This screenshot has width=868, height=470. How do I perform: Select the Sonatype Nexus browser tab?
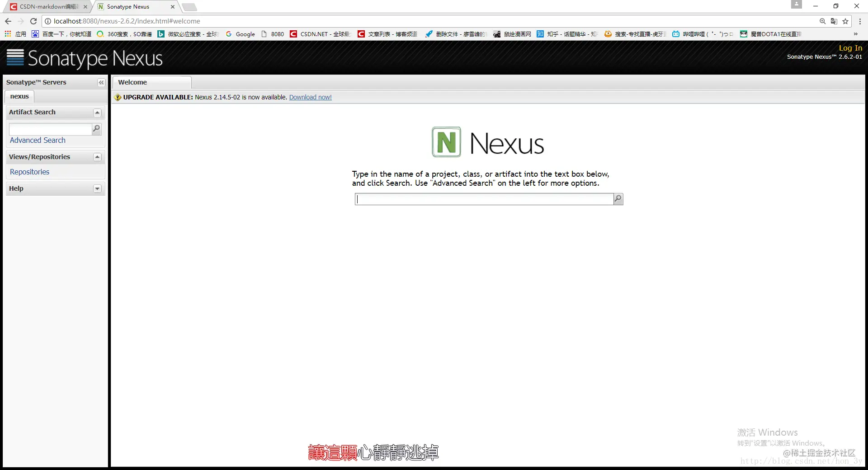point(135,7)
